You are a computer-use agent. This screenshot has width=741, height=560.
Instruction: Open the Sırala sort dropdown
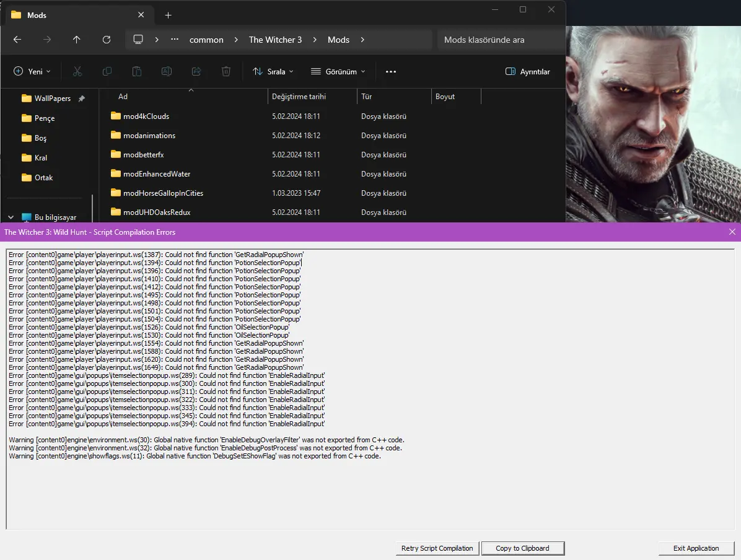273,71
